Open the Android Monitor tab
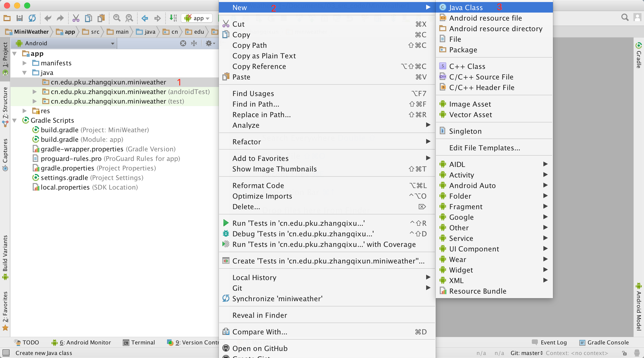 [81, 342]
